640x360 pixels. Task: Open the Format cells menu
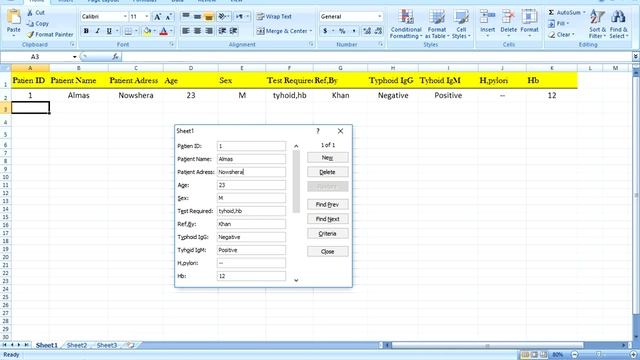click(x=529, y=22)
